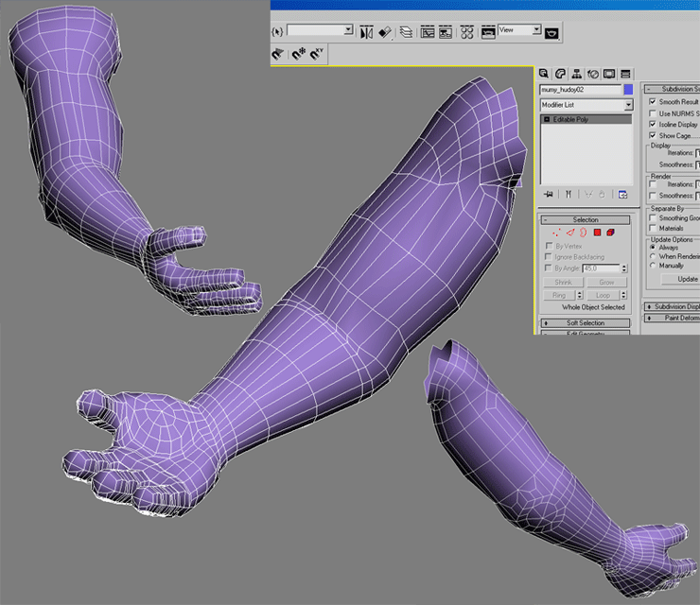Select Element sub-object mode icon

611,232
